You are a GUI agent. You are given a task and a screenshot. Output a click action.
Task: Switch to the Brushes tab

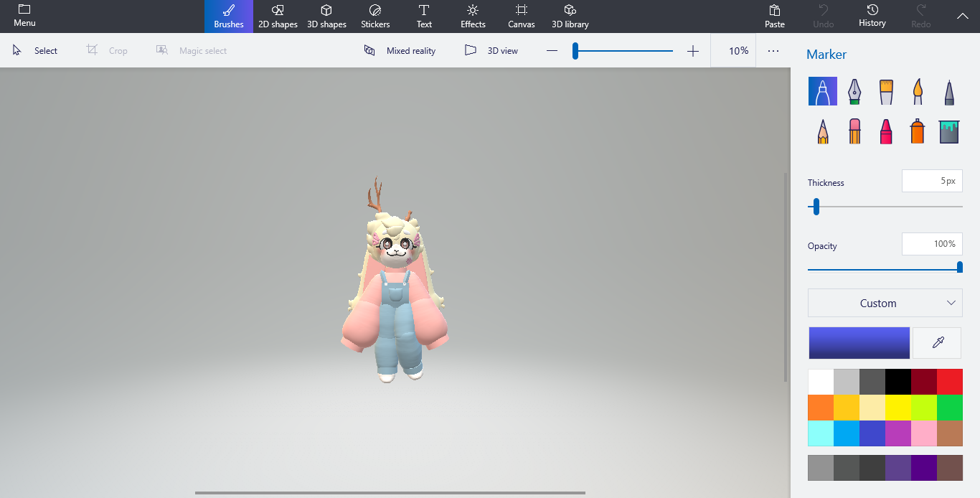229,16
